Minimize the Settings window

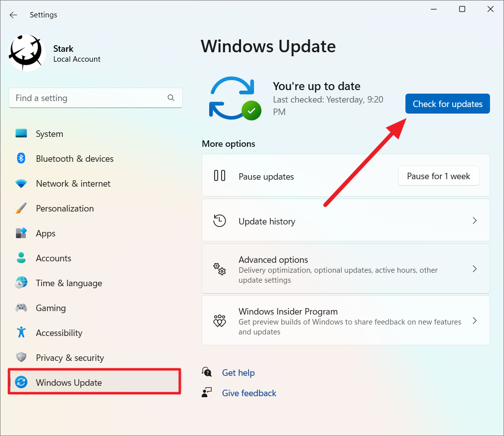[x=434, y=9]
